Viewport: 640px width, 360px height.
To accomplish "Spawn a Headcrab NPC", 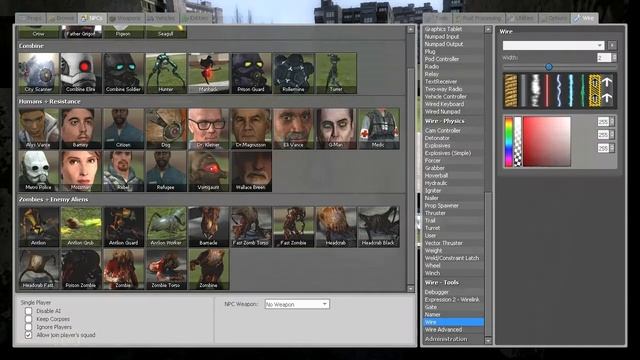I will tap(336, 227).
